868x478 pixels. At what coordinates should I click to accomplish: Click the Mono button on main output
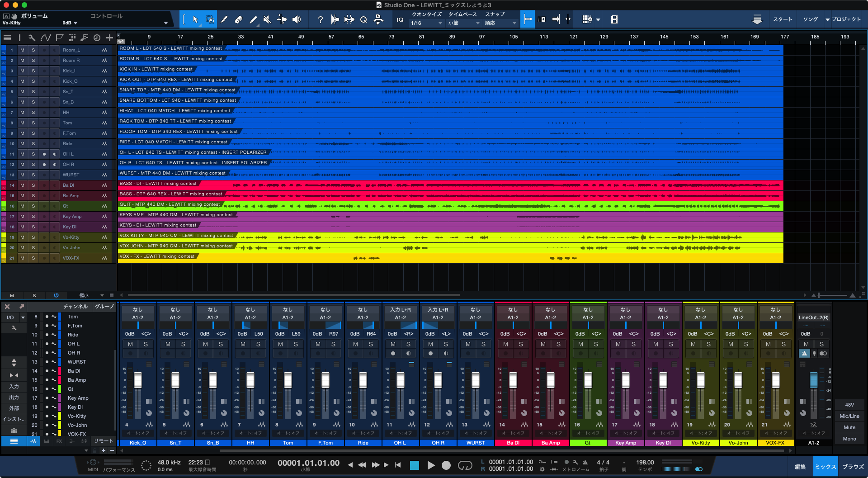(x=849, y=439)
